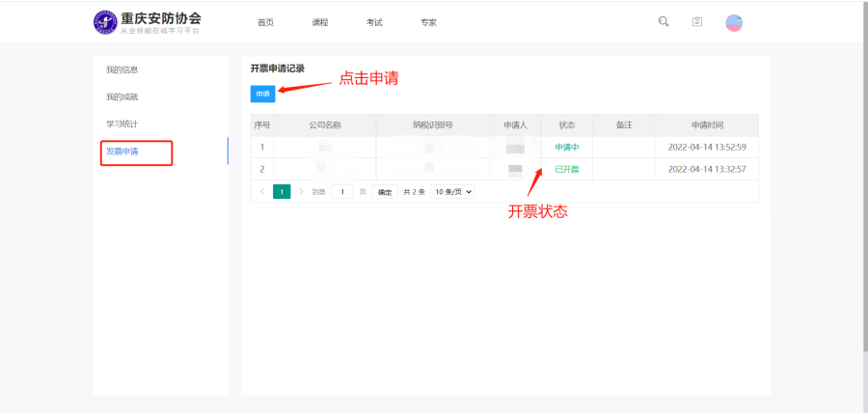Click the 确定 pagination button
Viewport: 868px width, 413px height.
pos(385,192)
